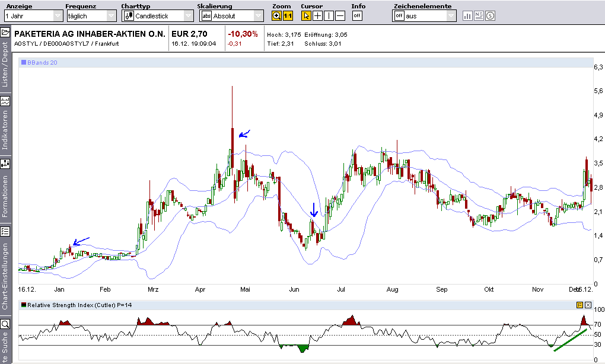This screenshot has width=605, height=364.
Task: Click the off icon inside Zeichenelemente box
Action: pos(399,16)
